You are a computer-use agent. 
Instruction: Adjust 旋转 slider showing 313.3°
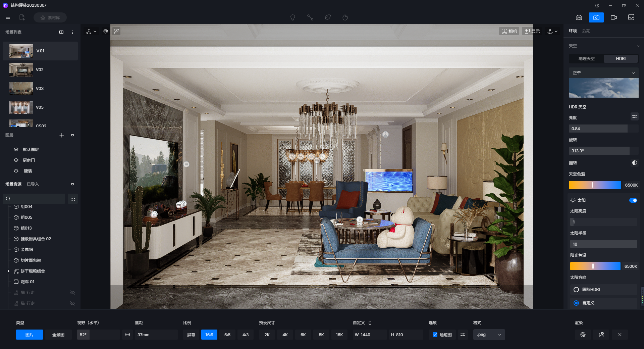[603, 151]
